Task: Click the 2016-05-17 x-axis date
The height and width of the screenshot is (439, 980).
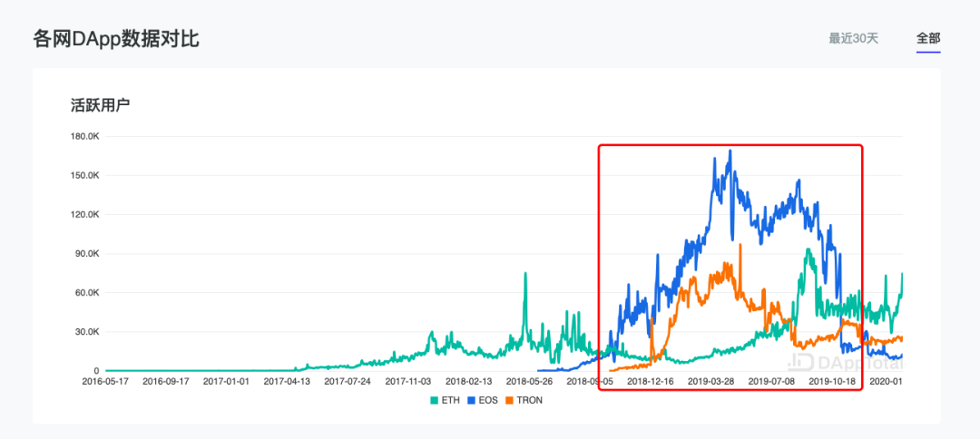Action: [105, 380]
